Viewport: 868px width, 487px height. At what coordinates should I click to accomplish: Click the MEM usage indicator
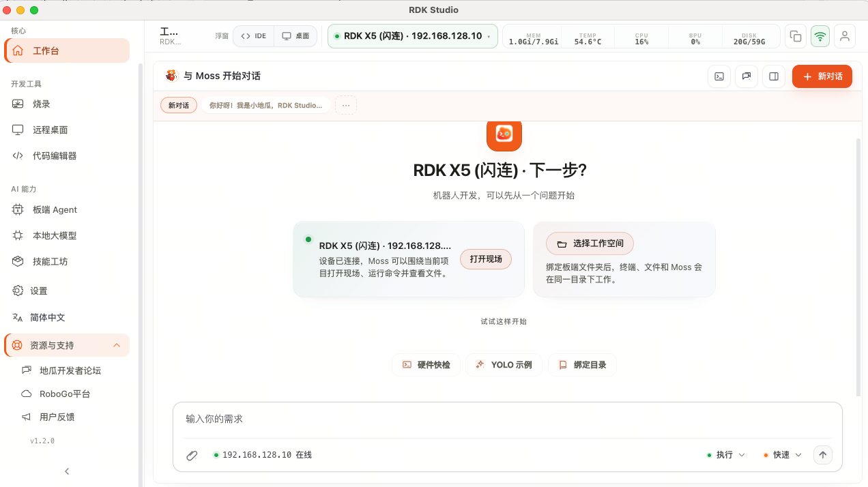(x=533, y=38)
